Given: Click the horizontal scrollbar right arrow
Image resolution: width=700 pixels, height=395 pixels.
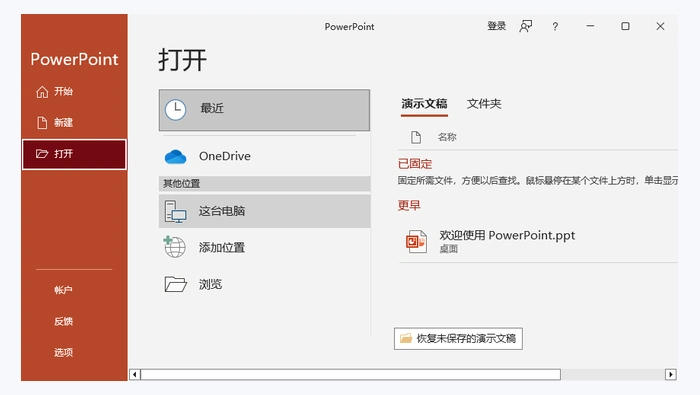Looking at the screenshot, I should pos(671,374).
